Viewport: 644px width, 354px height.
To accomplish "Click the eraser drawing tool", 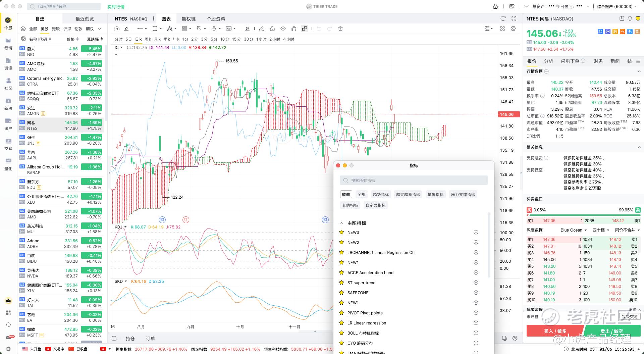I will 261,29.
